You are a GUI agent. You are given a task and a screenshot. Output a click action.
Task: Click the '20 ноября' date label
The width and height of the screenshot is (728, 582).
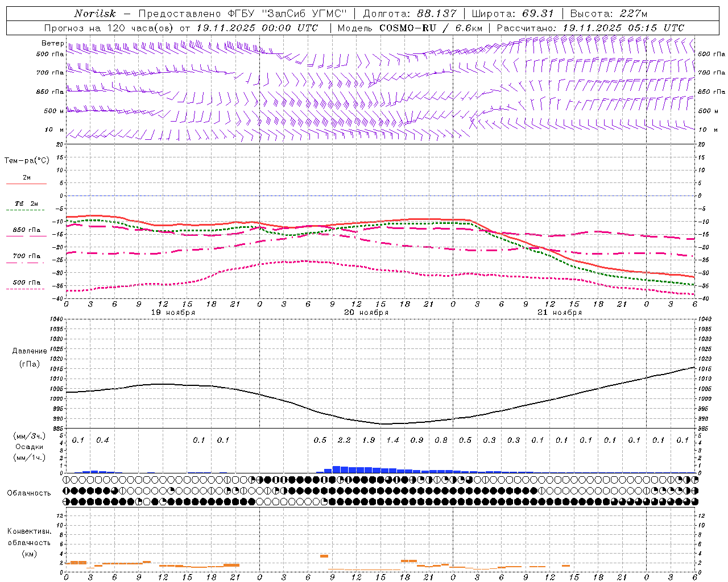366,313
